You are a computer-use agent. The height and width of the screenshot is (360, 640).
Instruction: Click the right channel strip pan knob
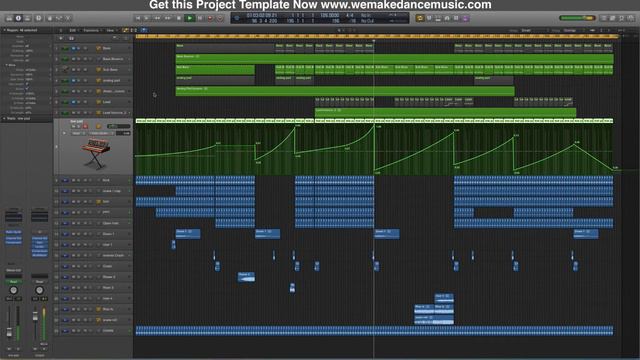(40, 291)
